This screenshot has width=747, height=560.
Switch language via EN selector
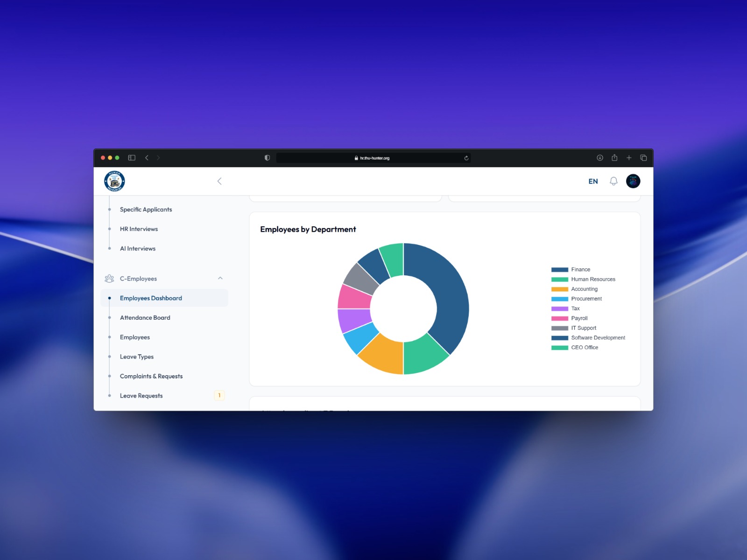point(593,181)
